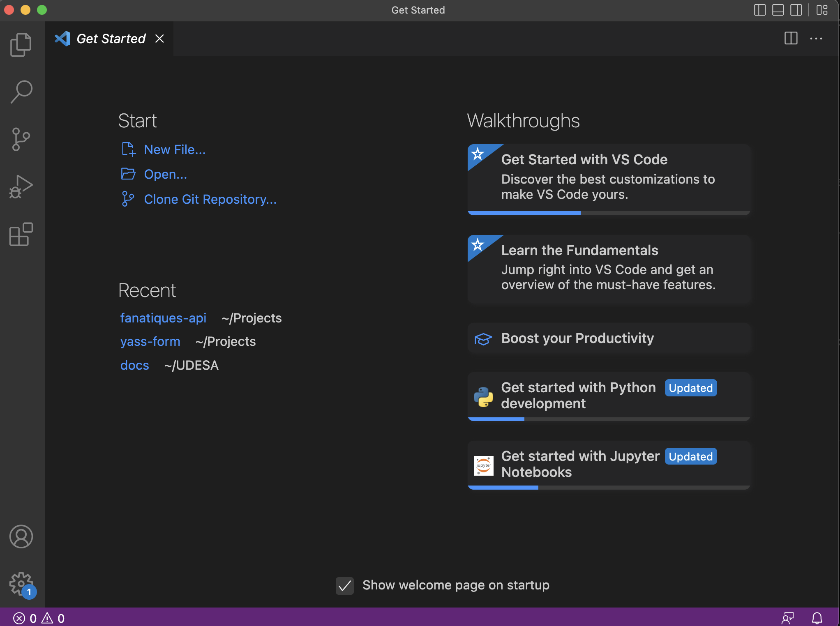Click Clone Git Repository... link
The image size is (840, 626).
210,199
